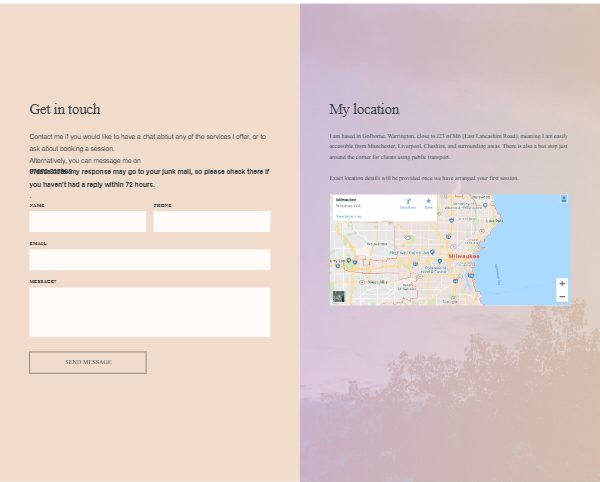
Task: Click the phone number in contact text
Action: (48, 172)
